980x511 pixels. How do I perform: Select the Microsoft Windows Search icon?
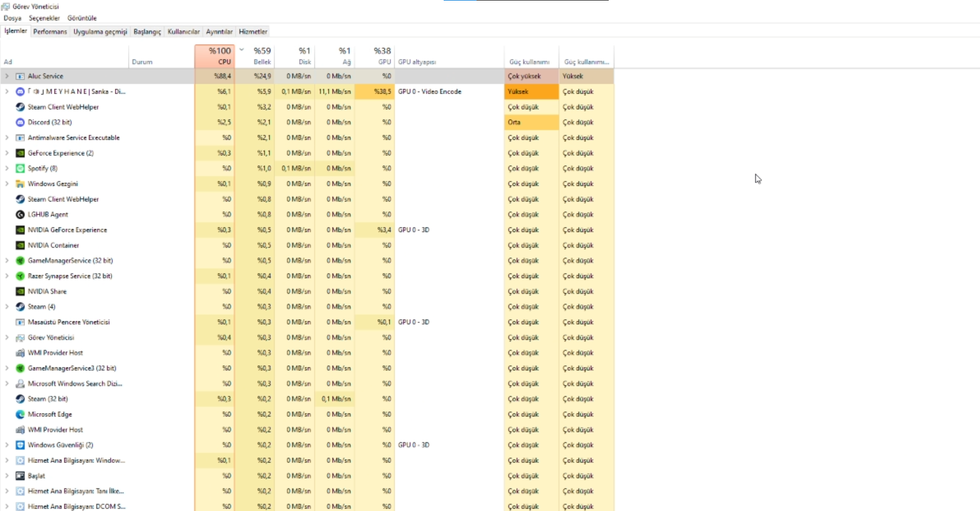(x=20, y=384)
